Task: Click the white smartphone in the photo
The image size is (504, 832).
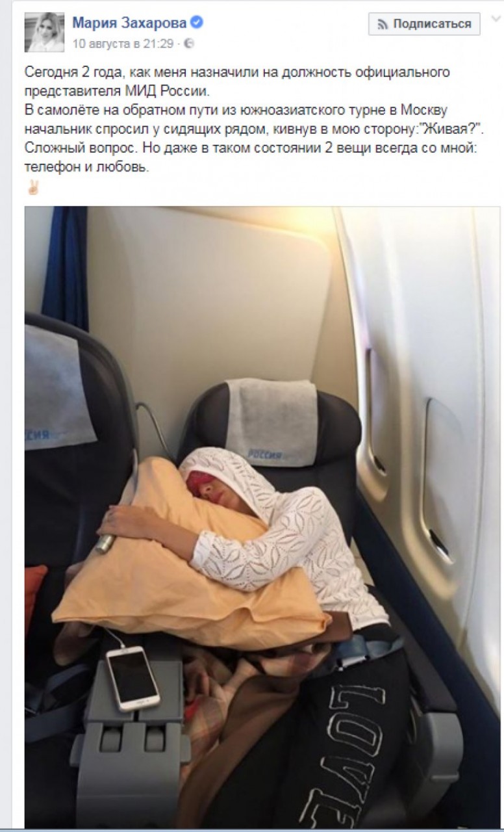Action: pos(132,679)
